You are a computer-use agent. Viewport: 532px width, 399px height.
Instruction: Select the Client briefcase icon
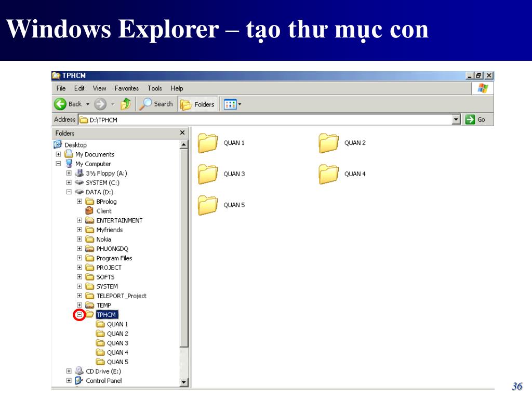[89, 211]
